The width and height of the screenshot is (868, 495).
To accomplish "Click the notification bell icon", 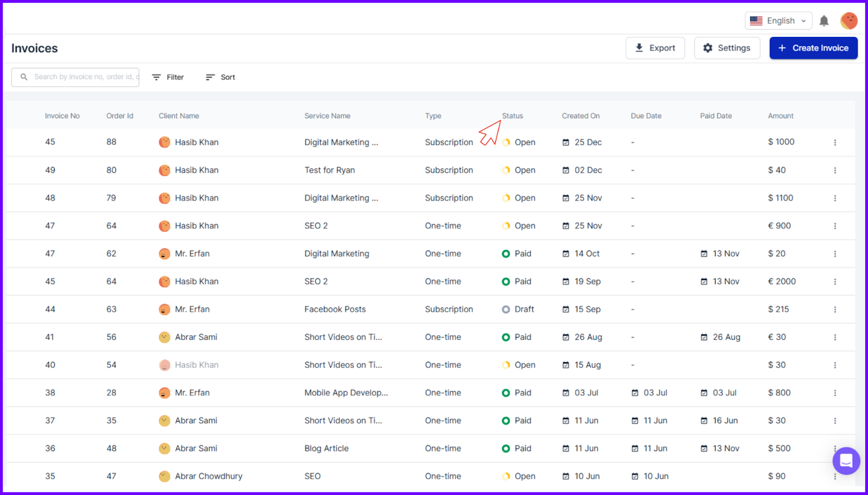I will click(x=824, y=21).
